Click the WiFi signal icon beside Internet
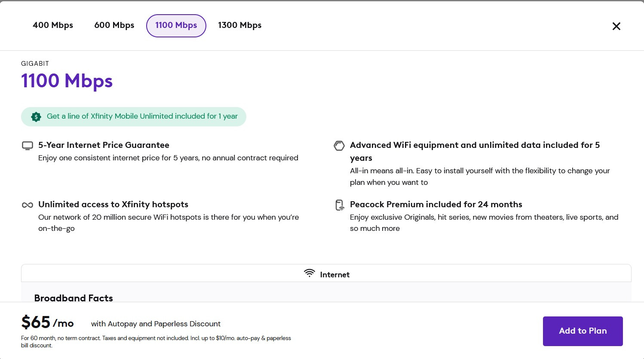The height and width of the screenshot is (359, 644). [x=309, y=273]
